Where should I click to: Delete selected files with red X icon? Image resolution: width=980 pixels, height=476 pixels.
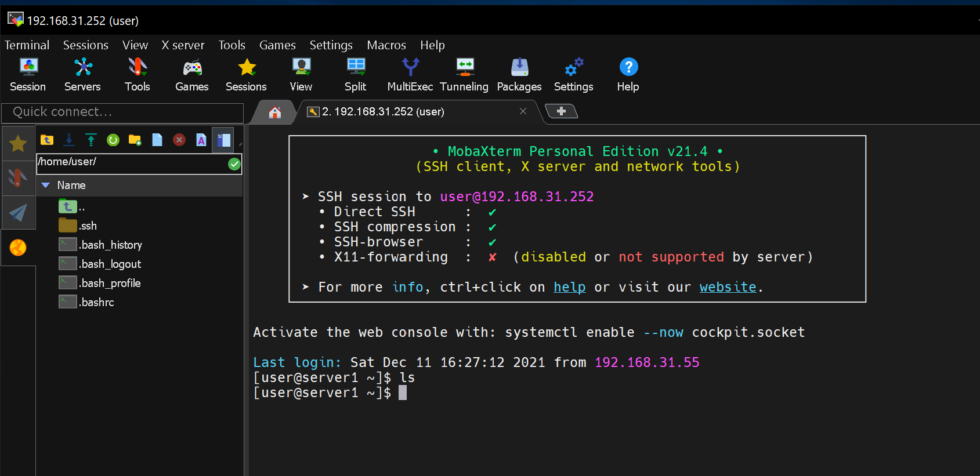click(x=179, y=140)
